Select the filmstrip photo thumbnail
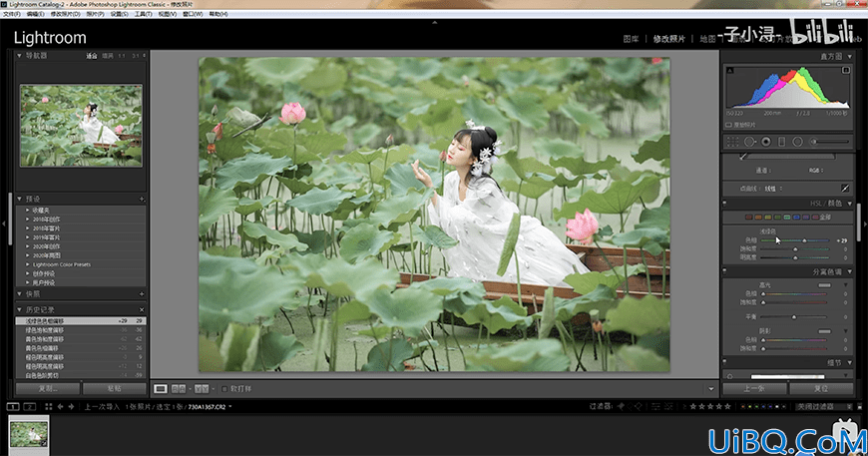Viewport: 868px width, 456px height. click(x=29, y=434)
